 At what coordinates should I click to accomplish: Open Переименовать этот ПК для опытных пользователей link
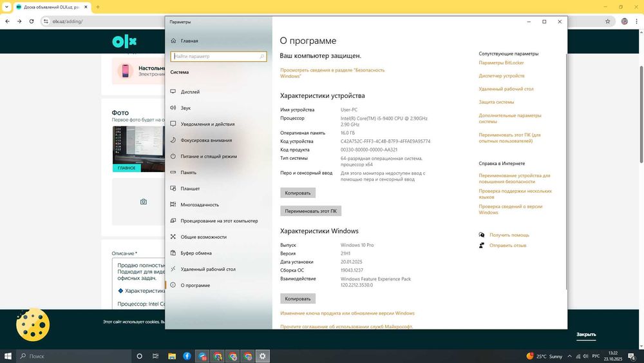509,138
